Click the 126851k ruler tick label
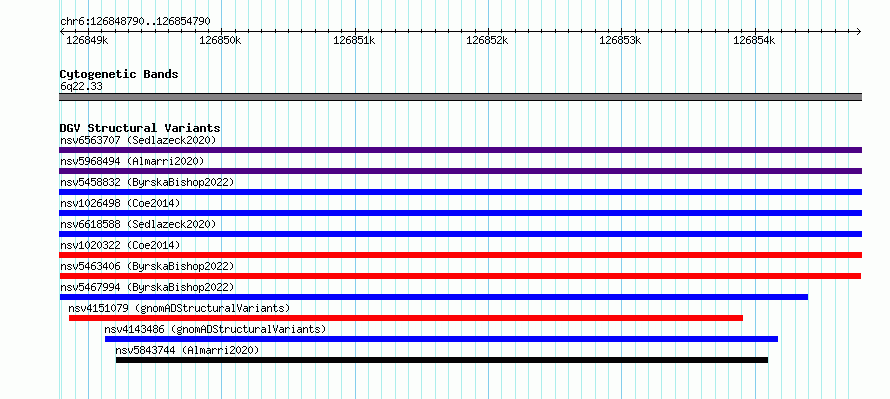The height and width of the screenshot is (399, 890). pos(354,40)
